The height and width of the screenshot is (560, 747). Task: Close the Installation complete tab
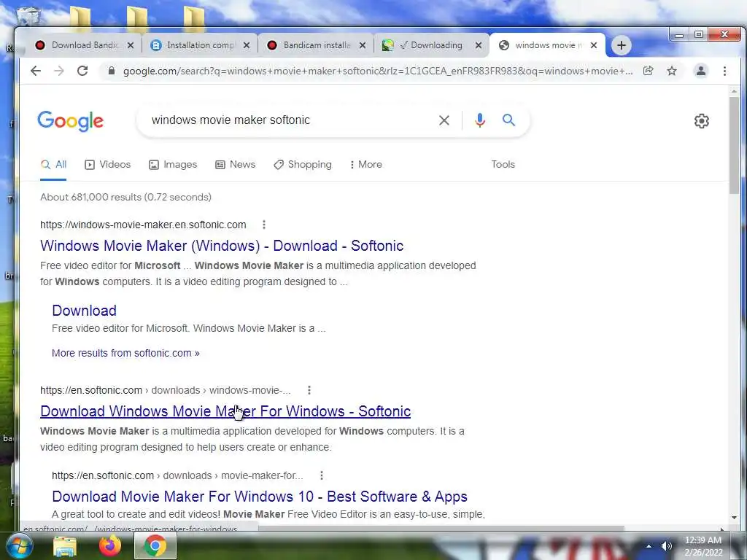click(247, 45)
